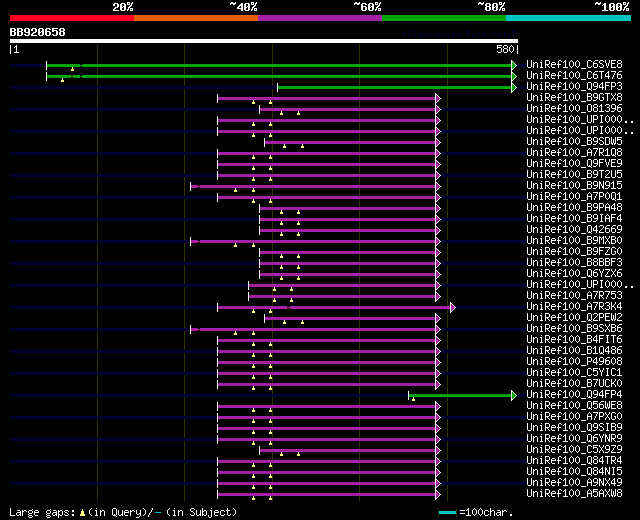Viewport: 640px width, 520px height.
Task: Click the 580 query end position label
Action: [505, 49]
